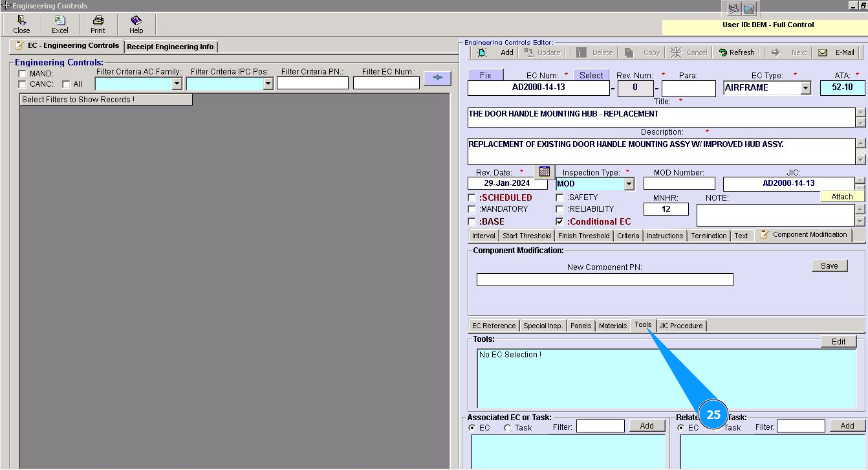Image resolution: width=868 pixels, height=470 pixels.
Task: Click the New Component PN input field
Action: click(605, 280)
